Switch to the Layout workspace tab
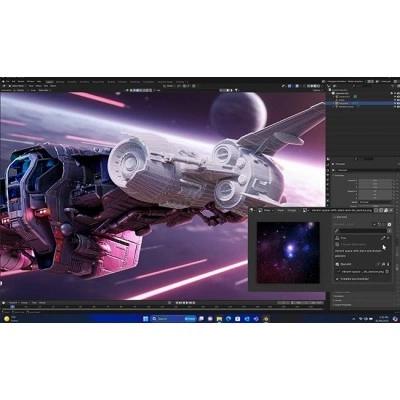The image size is (400, 400). 49,82
